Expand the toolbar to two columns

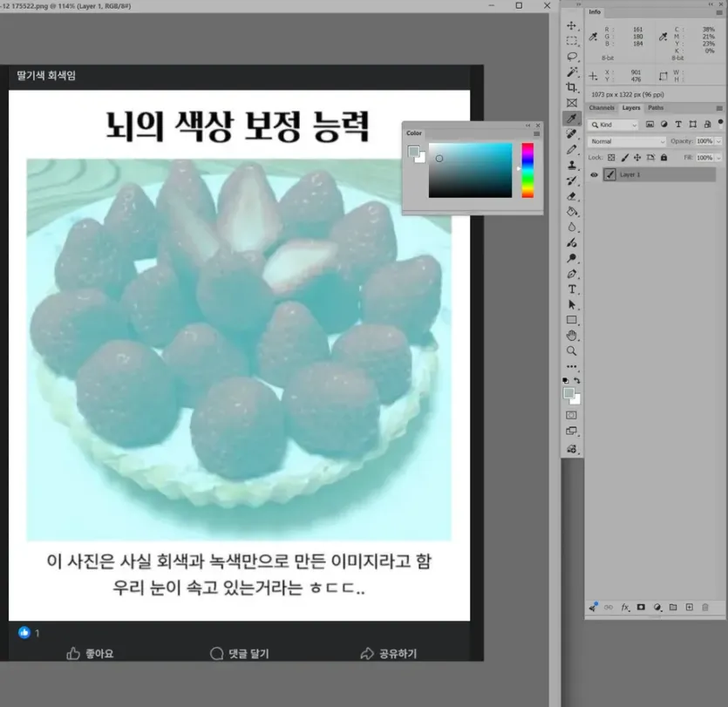tap(578, 4)
